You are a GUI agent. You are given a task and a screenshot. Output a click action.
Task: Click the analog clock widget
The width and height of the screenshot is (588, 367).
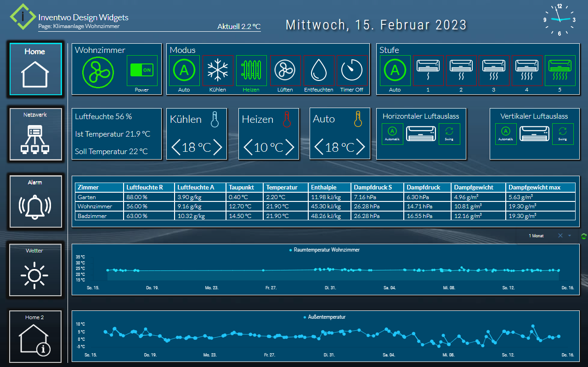559,20
